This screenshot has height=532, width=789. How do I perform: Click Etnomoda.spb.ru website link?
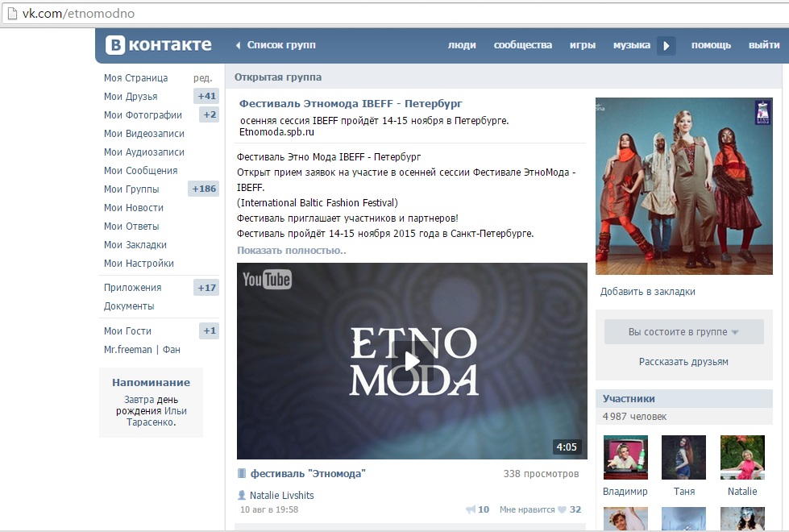coord(276,132)
